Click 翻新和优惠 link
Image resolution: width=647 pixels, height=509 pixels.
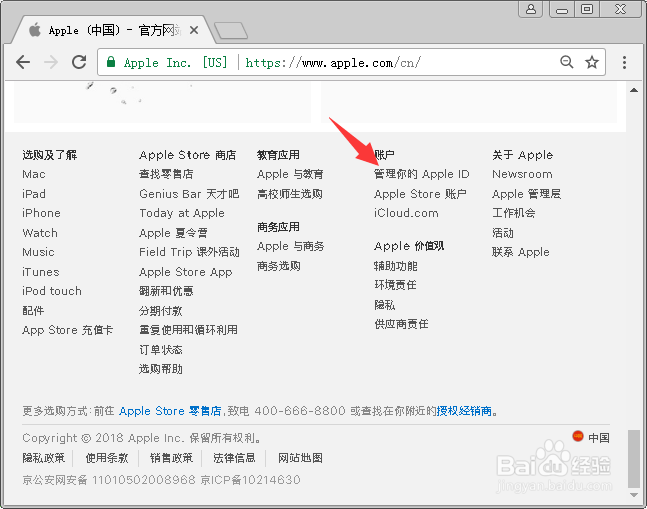click(166, 291)
